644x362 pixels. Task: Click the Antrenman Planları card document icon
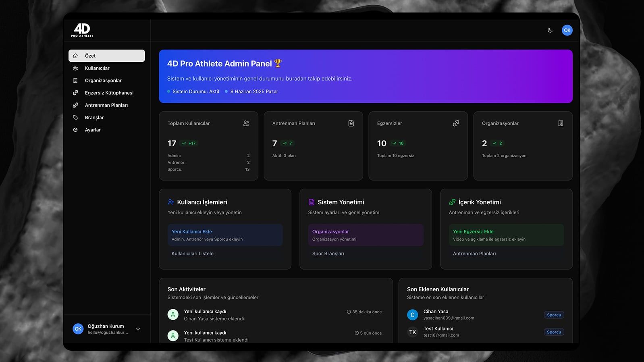tap(351, 123)
